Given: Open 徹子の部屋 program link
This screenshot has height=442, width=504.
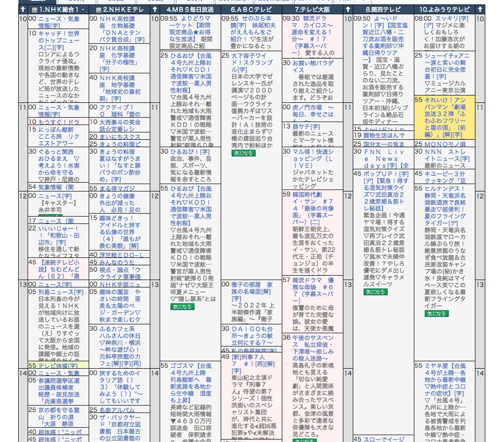Looking at the screenshot, I should pyautogui.click(x=252, y=291).
